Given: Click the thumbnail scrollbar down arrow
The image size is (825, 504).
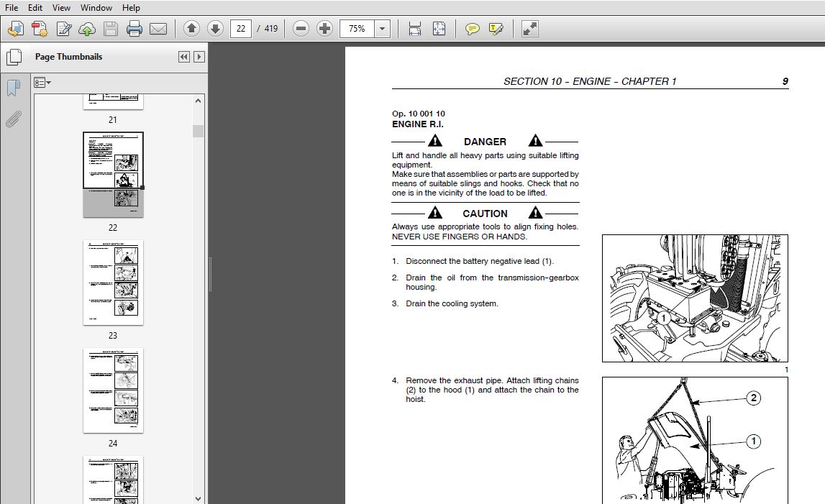Looking at the screenshot, I should click(198, 499).
